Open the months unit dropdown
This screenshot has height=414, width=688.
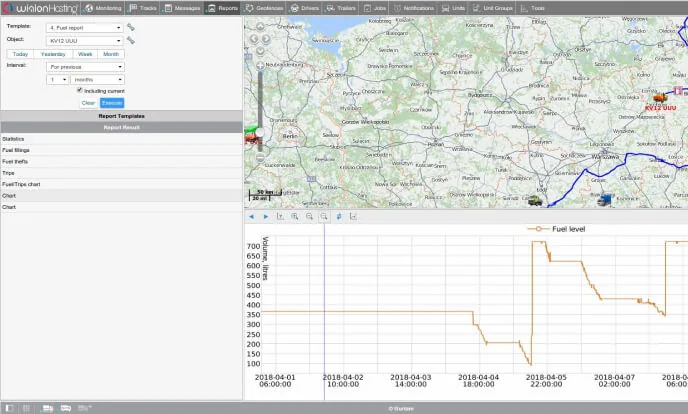pyautogui.click(x=97, y=80)
